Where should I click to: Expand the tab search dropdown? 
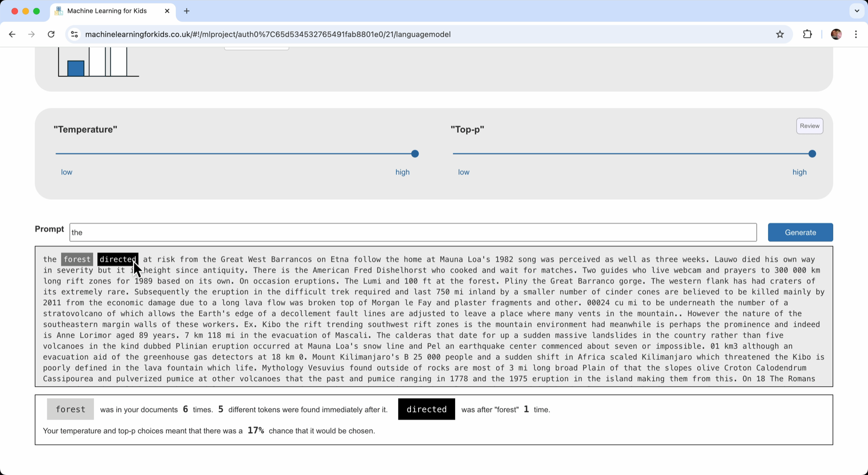856,11
